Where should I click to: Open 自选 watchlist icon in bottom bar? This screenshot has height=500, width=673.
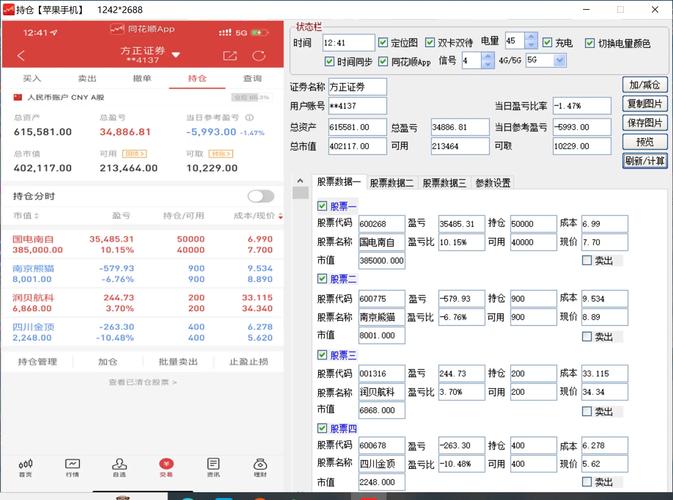tap(119, 467)
